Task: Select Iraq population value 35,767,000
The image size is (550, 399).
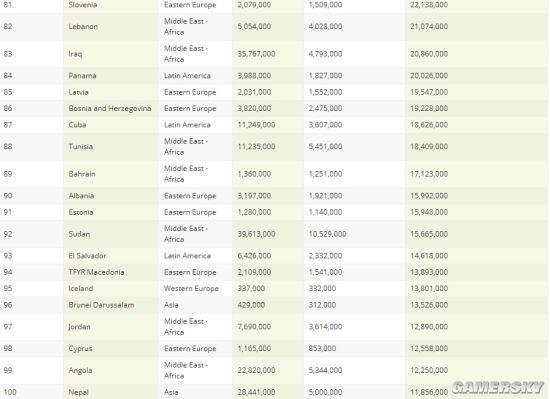Action: (256, 54)
